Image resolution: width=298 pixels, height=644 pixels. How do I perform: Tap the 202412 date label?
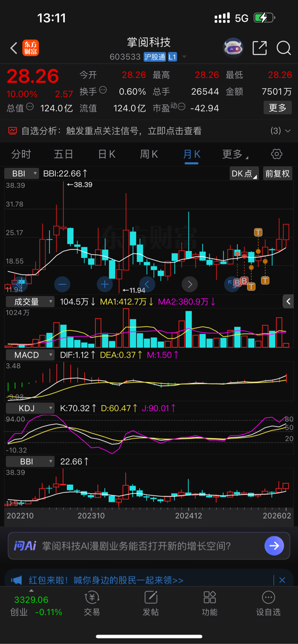click(x=189, y=516)
